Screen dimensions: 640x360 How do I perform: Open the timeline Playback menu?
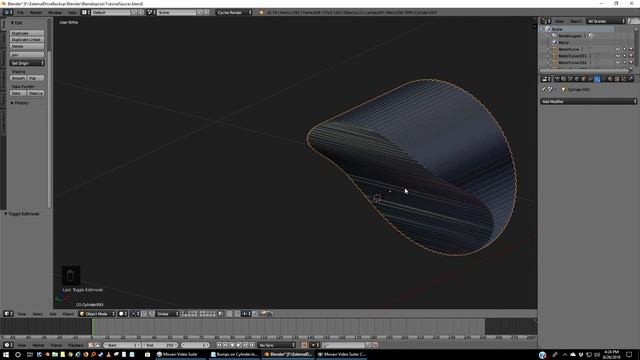coord(76,345)
